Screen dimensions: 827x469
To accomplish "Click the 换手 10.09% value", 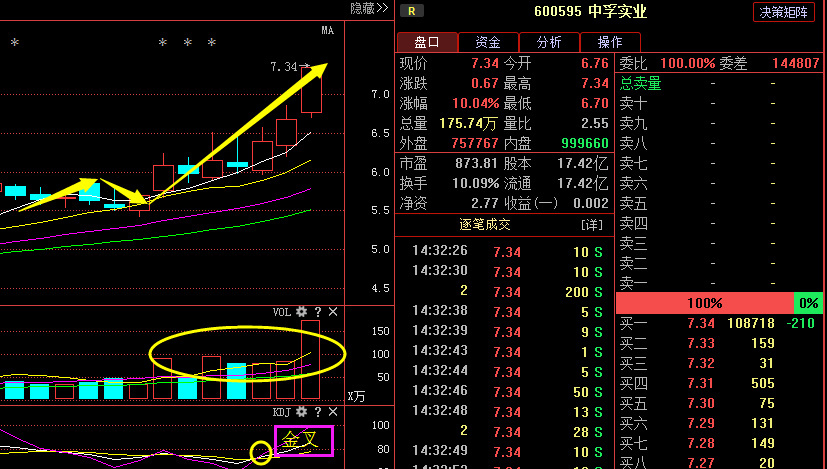I will click(x=475, y=184).
